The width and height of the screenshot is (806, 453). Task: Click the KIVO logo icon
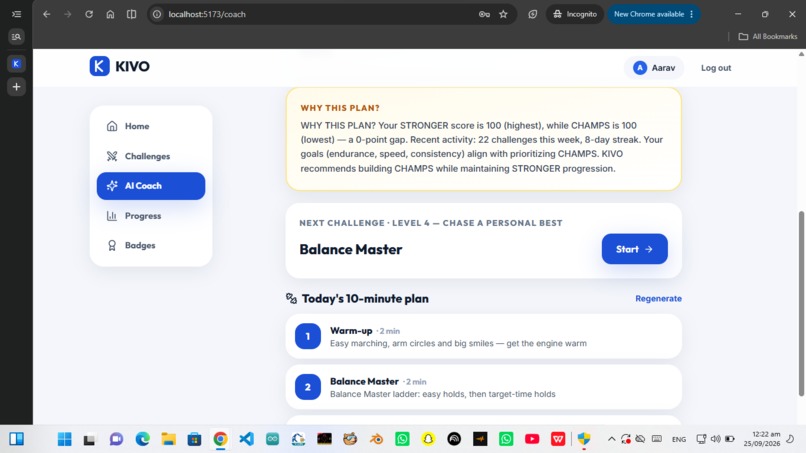point(99,66)
